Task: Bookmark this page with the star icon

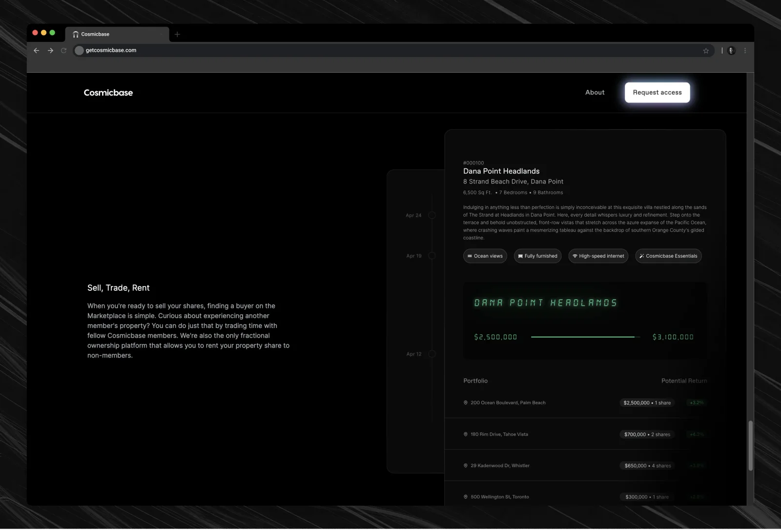Action: pos(706,51)
